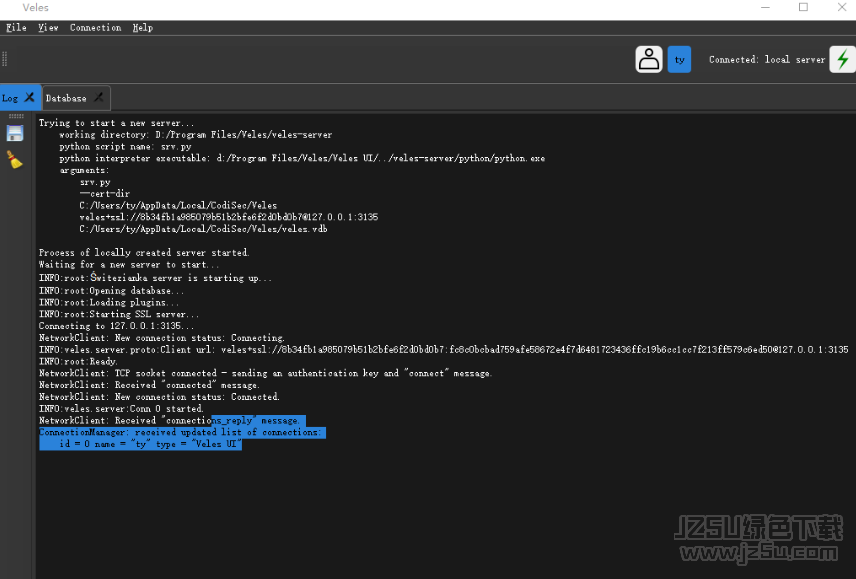This screenshot has height=579, width=856.
Task: Click the 'TCP socket connected' log line
Action: (x=265, y=373)
